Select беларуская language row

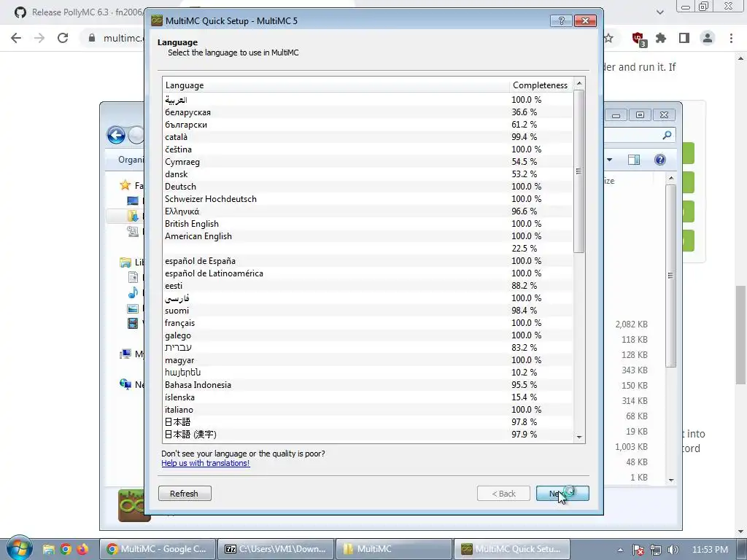pos(368,112)
